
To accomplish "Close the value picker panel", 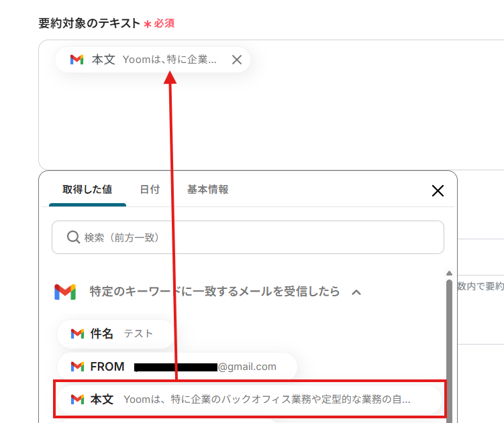I will (438, 191).
